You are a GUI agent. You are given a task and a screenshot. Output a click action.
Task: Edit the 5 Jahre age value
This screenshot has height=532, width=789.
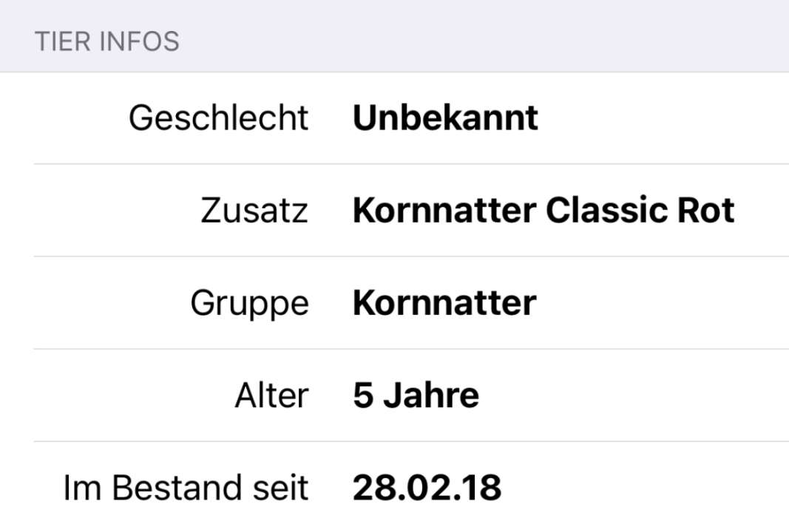click(x=416, y=395)
